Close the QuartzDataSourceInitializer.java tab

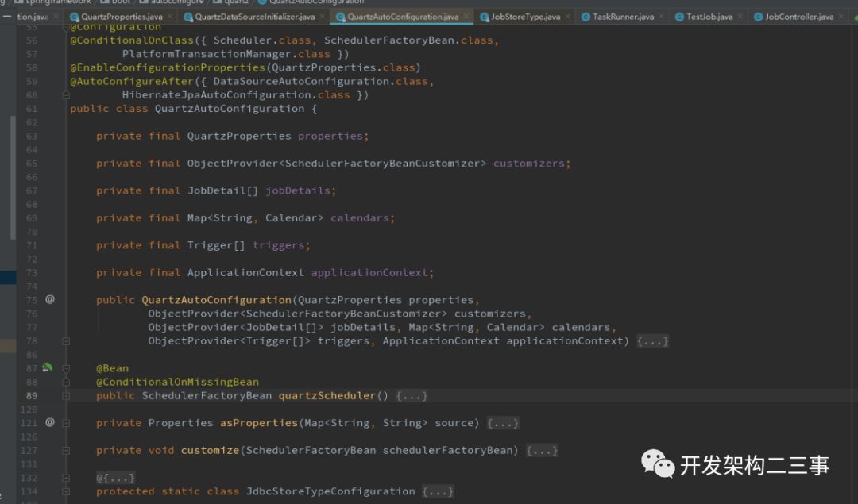[322, 17]
